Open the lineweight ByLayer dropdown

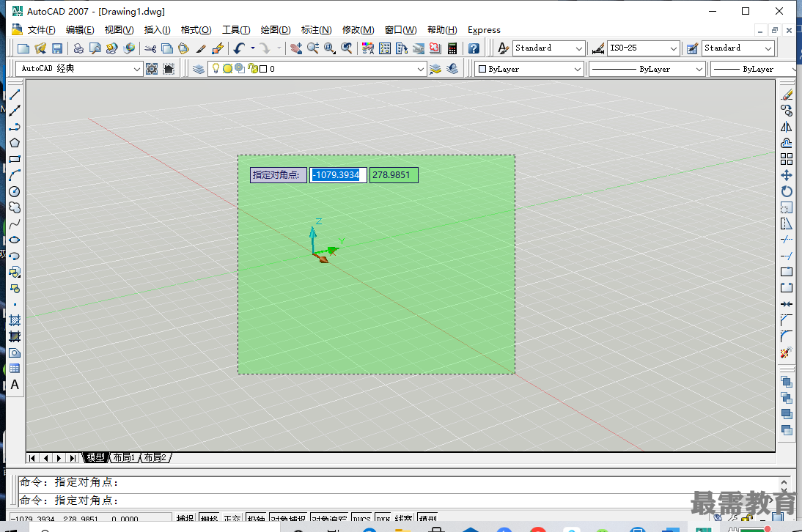795,69
